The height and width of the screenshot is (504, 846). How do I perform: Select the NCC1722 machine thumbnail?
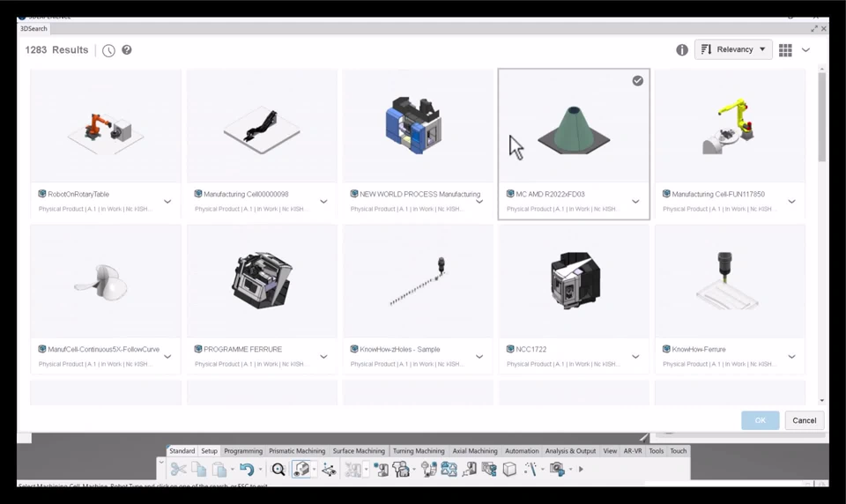[574, 282]
